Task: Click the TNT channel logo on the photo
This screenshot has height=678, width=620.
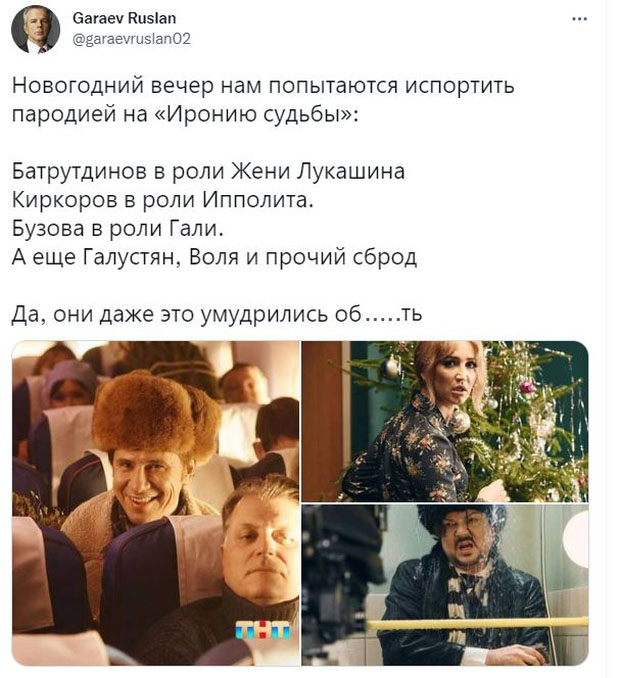Action: (x=262, y=630)
